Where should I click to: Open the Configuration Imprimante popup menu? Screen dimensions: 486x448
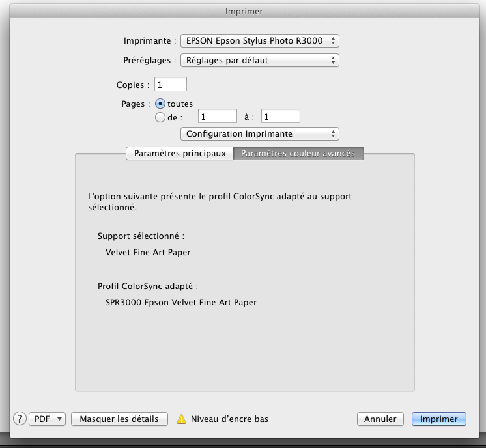point(259,133)
